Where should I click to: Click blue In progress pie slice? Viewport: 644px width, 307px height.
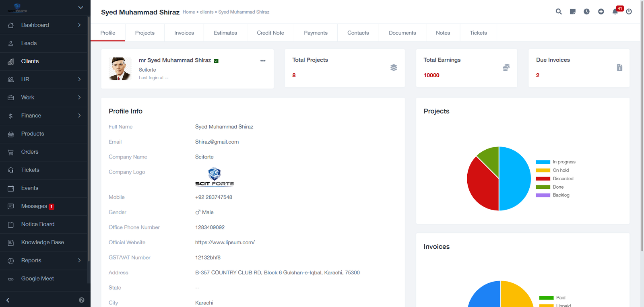point(515,179)
